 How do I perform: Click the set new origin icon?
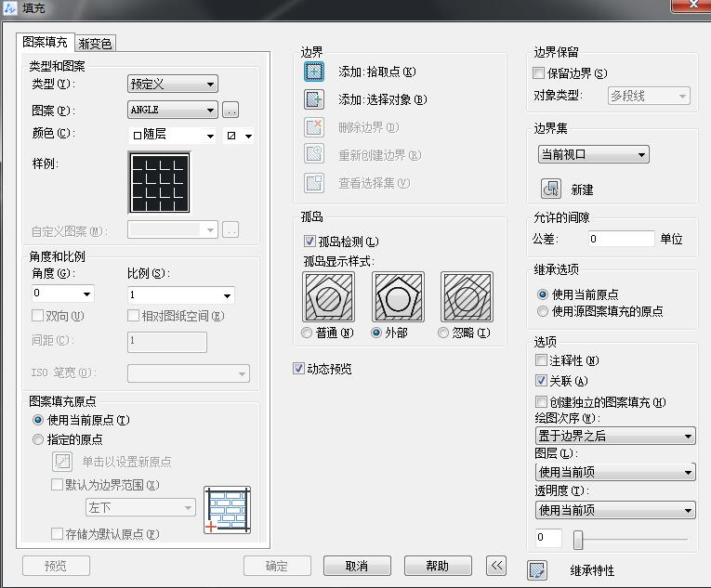62,462
